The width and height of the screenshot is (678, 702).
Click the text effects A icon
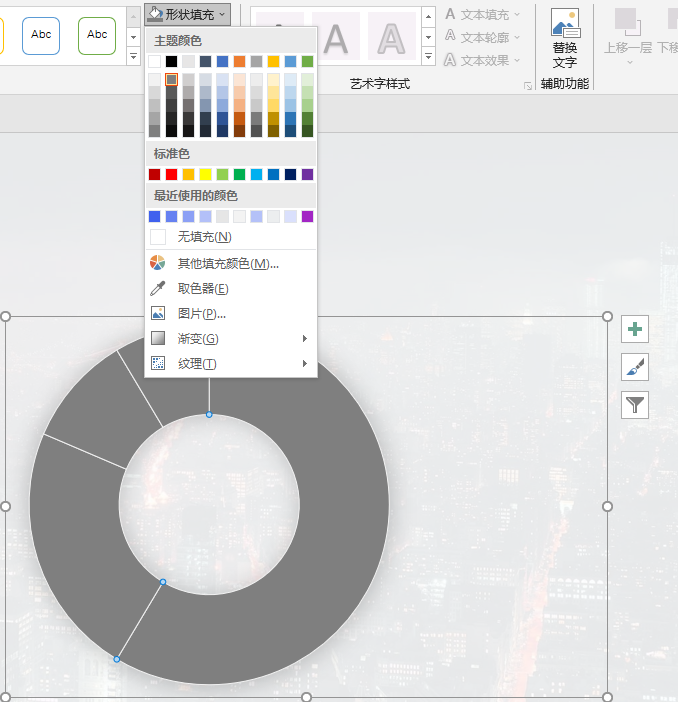tap(450, 60)
